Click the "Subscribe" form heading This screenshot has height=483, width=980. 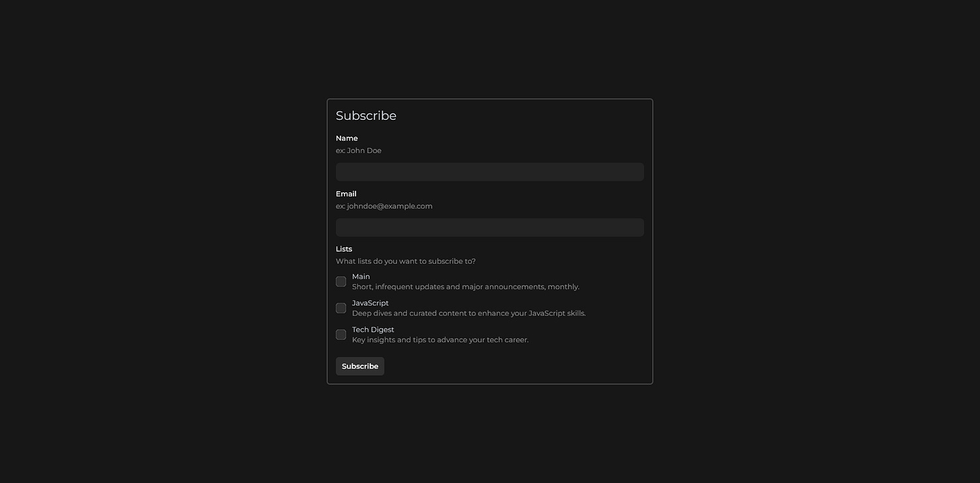[366, 116]
